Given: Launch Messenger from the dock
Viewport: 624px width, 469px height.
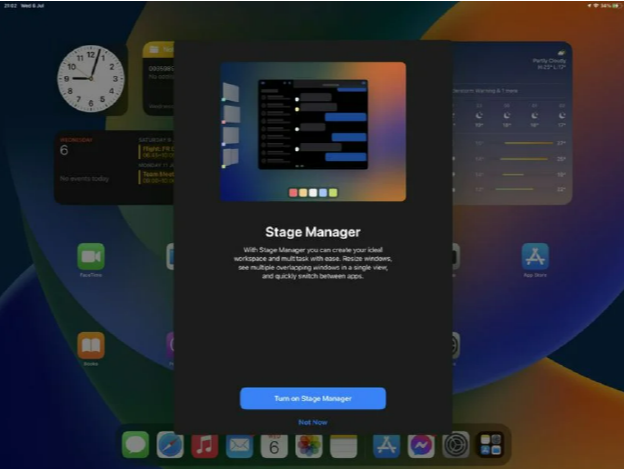Looking at the screenshot, I should coord(421,446).
